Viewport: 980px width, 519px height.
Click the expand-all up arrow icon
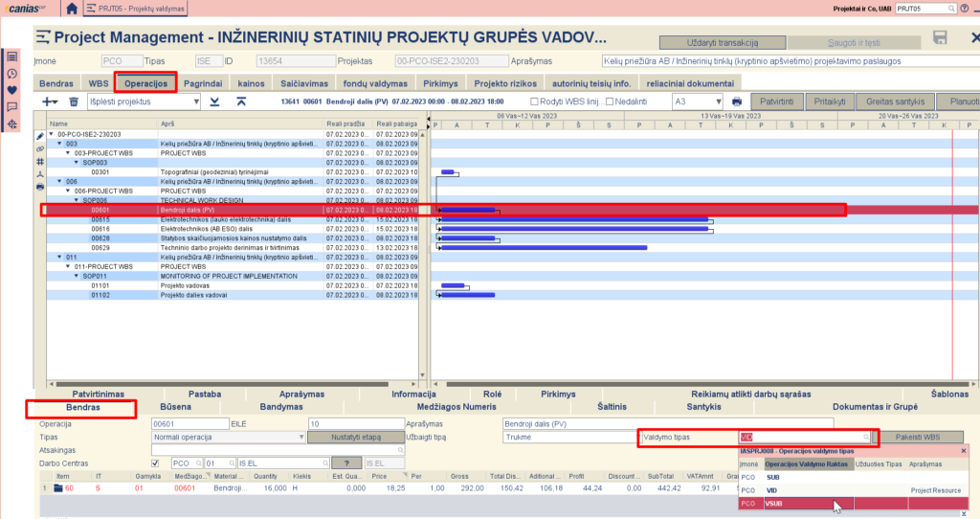tap(240, 102)
